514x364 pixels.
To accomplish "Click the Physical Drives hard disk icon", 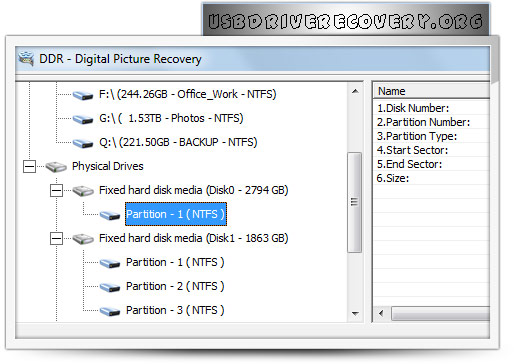I will (56, 167).
